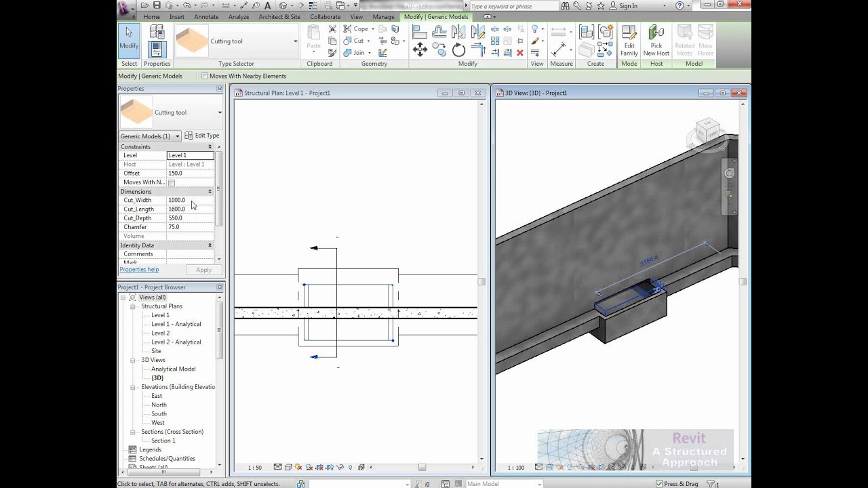Toggle shadows off in view control bar
Viewport: 868px width, 488px height.
pos(309,467)
